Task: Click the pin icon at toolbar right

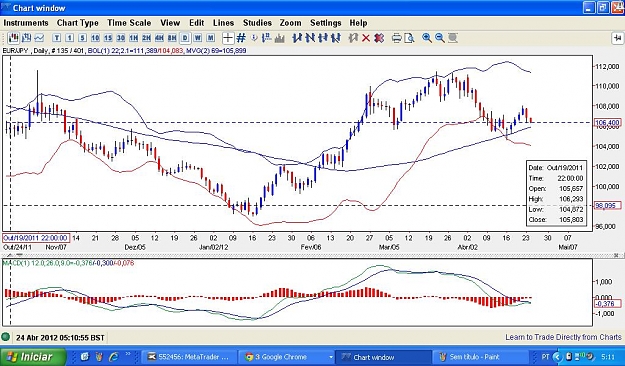Action: click(617, 38)
